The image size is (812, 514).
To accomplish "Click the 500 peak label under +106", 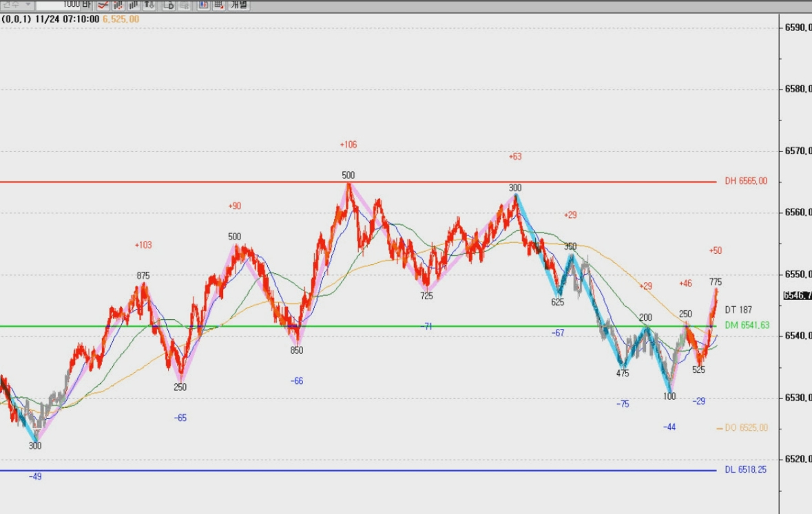I will (348, 175).
